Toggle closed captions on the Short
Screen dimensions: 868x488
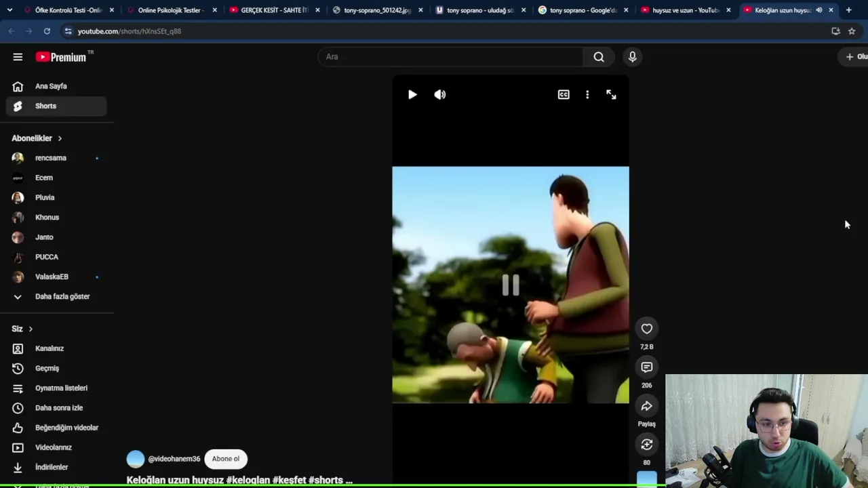tap(564, 95)
